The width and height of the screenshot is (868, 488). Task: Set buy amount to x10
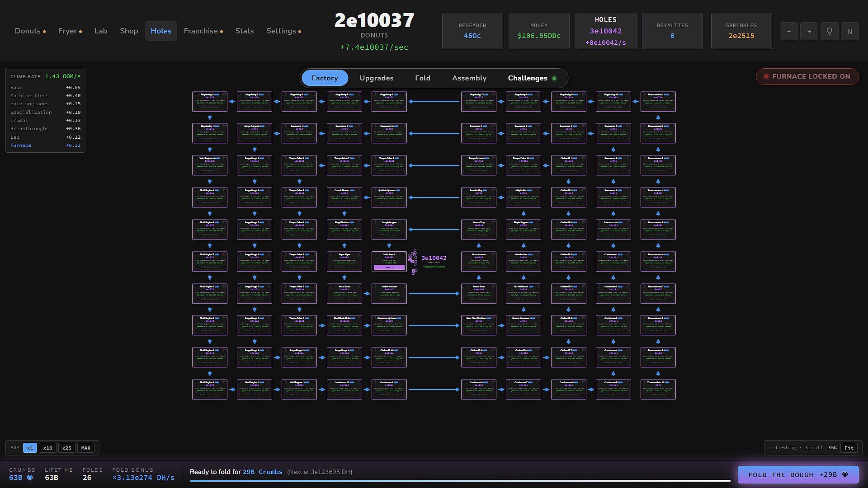[x=47, y=448]
